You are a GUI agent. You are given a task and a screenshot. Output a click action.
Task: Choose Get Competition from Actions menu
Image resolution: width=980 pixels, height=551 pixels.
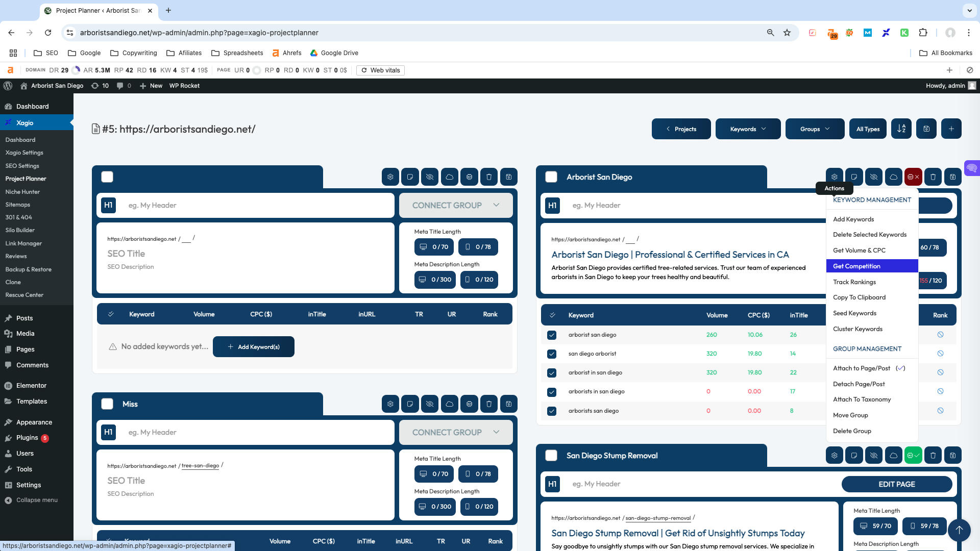(872, 266)
